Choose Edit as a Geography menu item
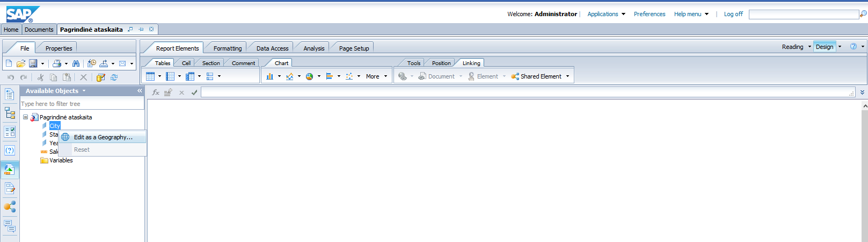 coord(103,137)
